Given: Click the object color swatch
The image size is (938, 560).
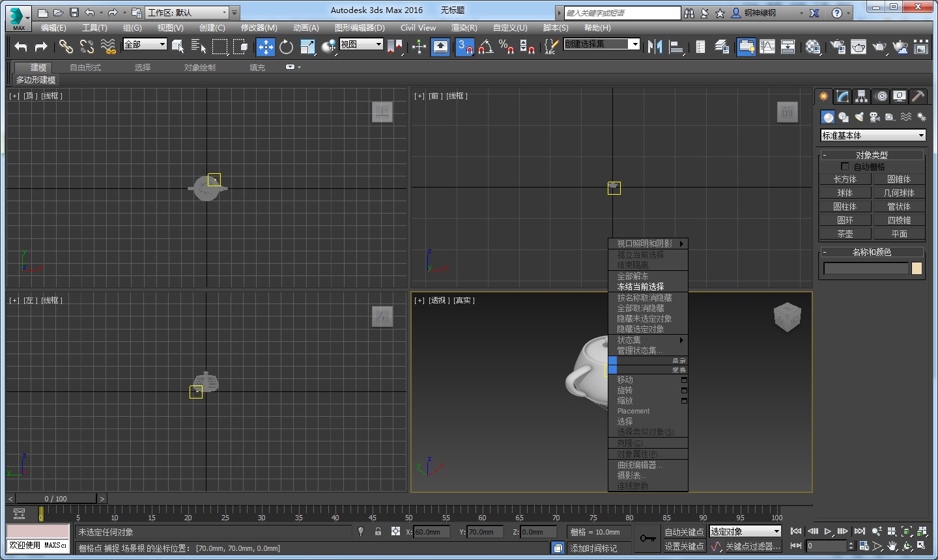Looking at the screenshot, I should 917,268.
